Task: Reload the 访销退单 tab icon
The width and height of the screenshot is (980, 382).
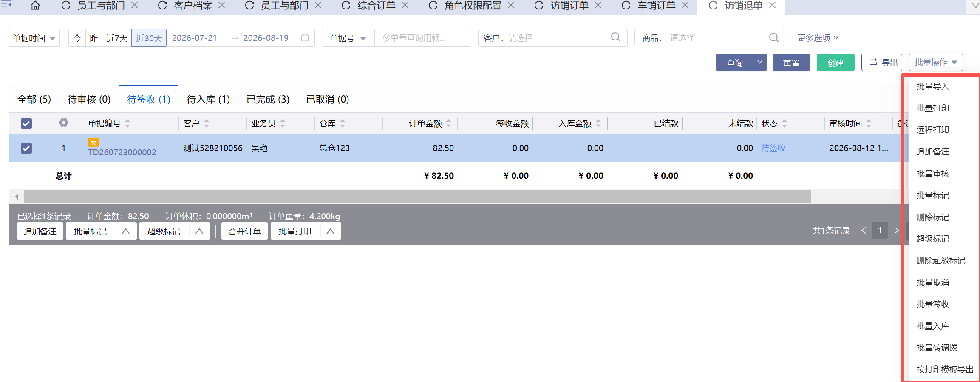Action: (713, 6)
